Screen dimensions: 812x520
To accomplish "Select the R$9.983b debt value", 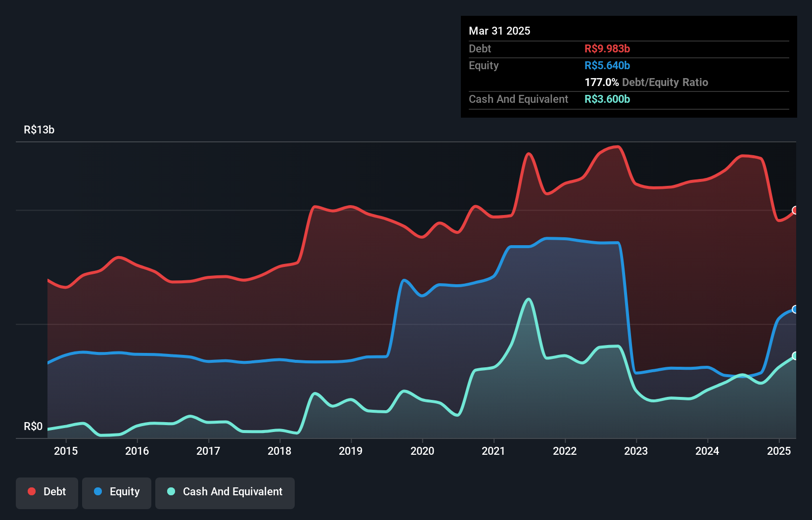I will (607, 48).
